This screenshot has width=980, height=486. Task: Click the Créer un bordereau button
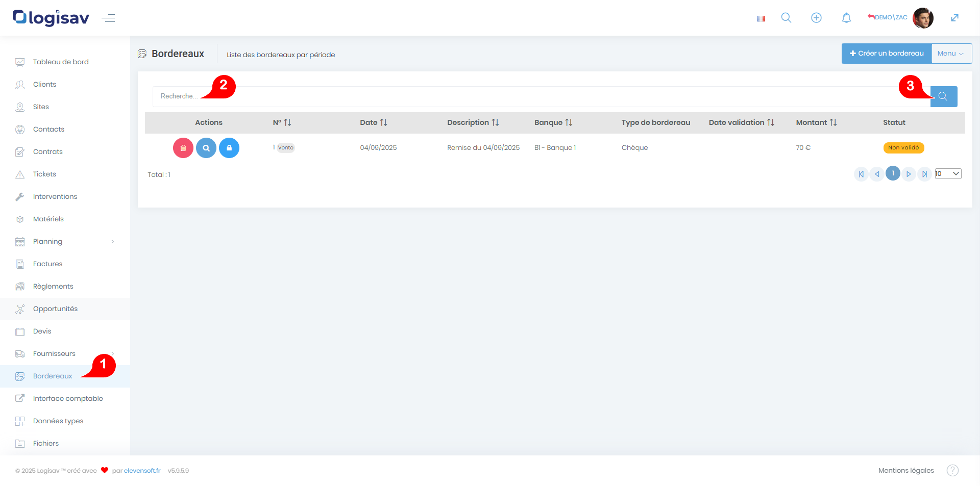[x=886, y=54]
